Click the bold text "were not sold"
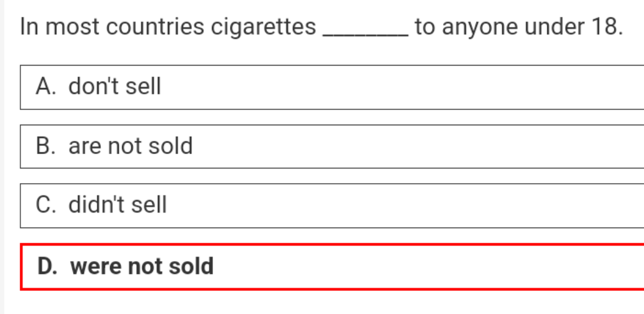 (142, 266)
